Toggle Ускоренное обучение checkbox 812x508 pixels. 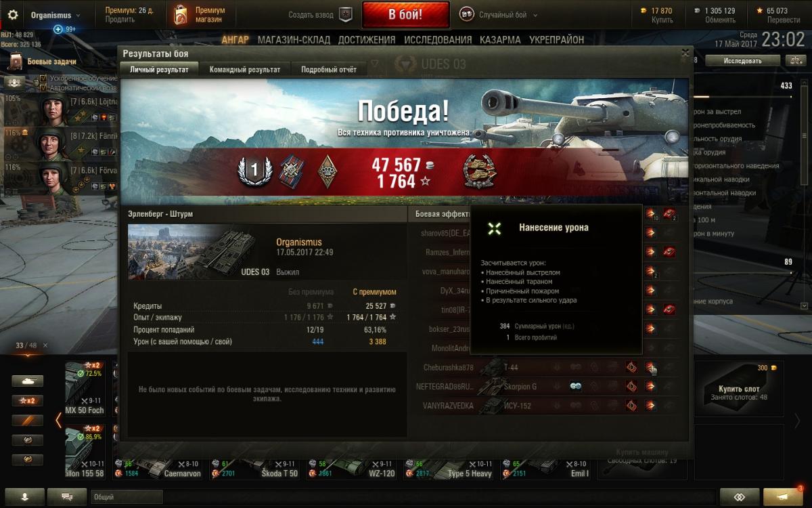(43, 79)
